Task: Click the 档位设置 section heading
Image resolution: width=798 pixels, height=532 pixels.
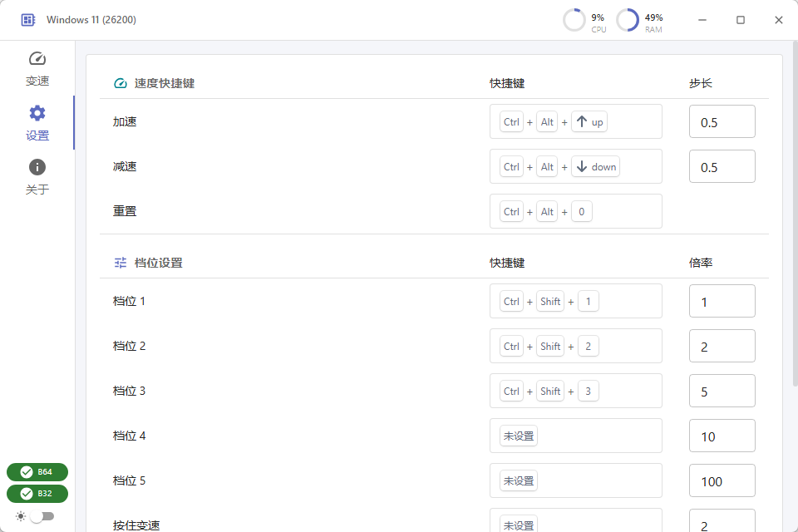Action: point(158,263)
